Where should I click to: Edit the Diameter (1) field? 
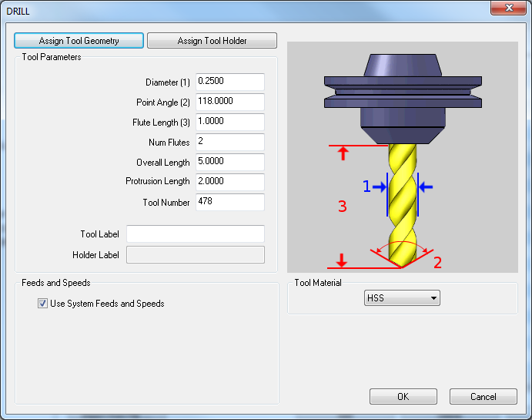[x=230, y=82]
